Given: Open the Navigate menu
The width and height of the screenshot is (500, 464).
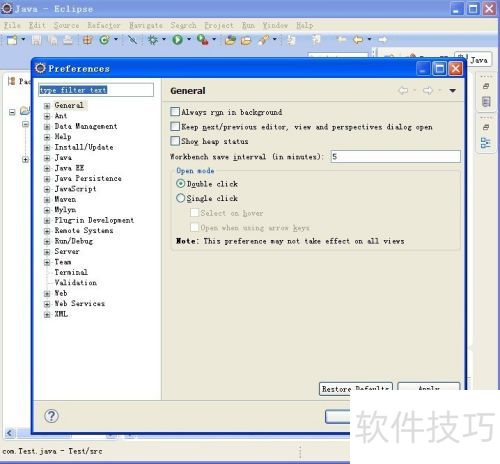Looking at the screenshot, I should click(x=146, y=25).
